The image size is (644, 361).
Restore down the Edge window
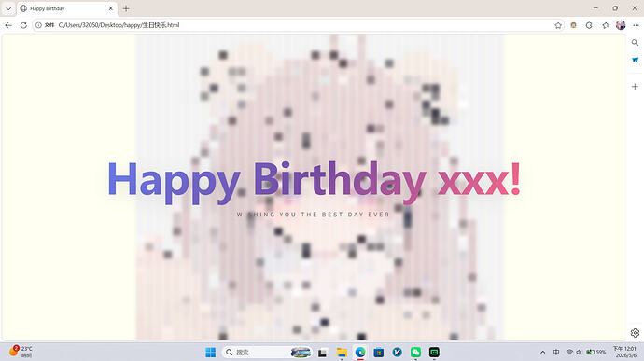pos(615,8)
